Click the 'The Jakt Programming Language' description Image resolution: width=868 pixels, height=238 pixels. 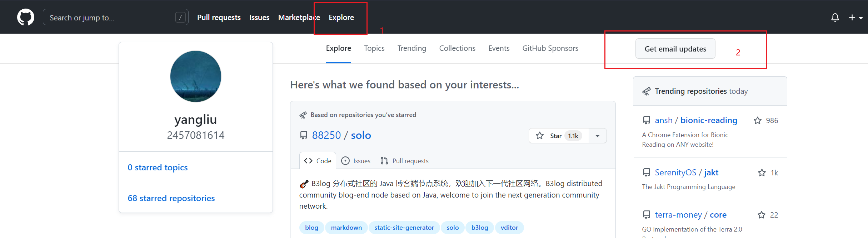[689, 187]
